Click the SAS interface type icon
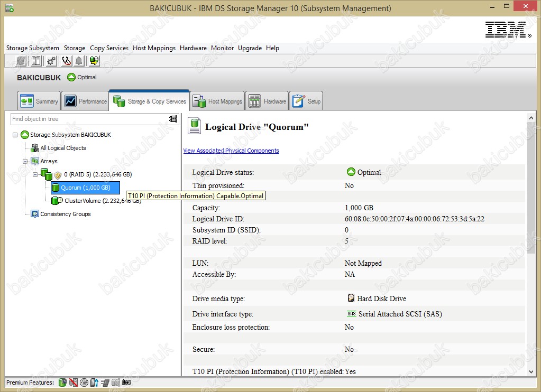 tap(351, 313)
